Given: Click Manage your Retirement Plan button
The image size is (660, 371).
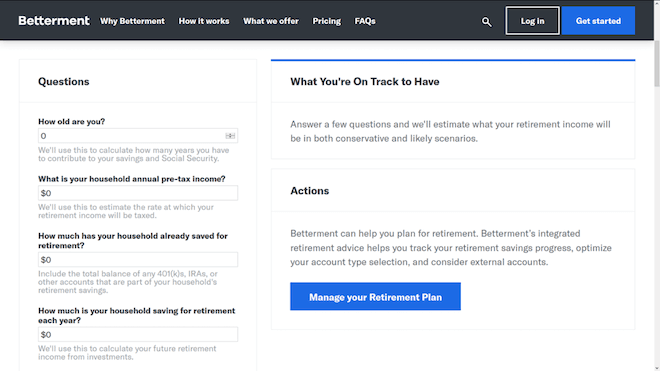Looking at the screenshot, I should tap(375, 296).
